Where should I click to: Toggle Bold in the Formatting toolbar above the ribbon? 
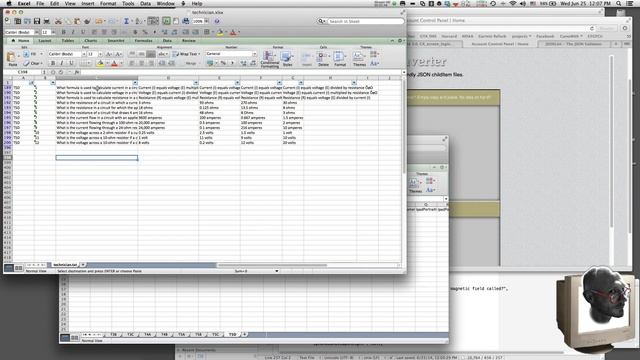coord(63,32)
